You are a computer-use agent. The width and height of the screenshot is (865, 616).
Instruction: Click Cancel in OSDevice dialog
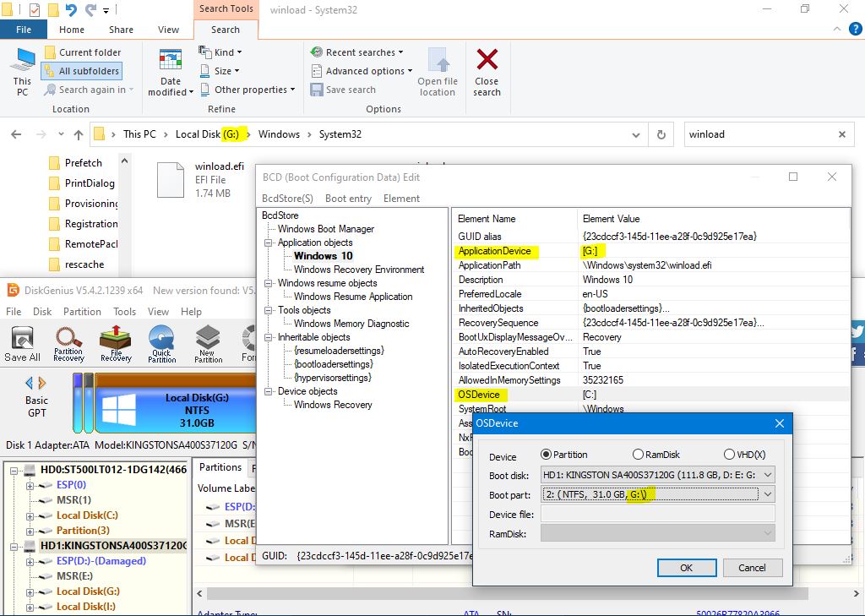click(x=752, y=568)
